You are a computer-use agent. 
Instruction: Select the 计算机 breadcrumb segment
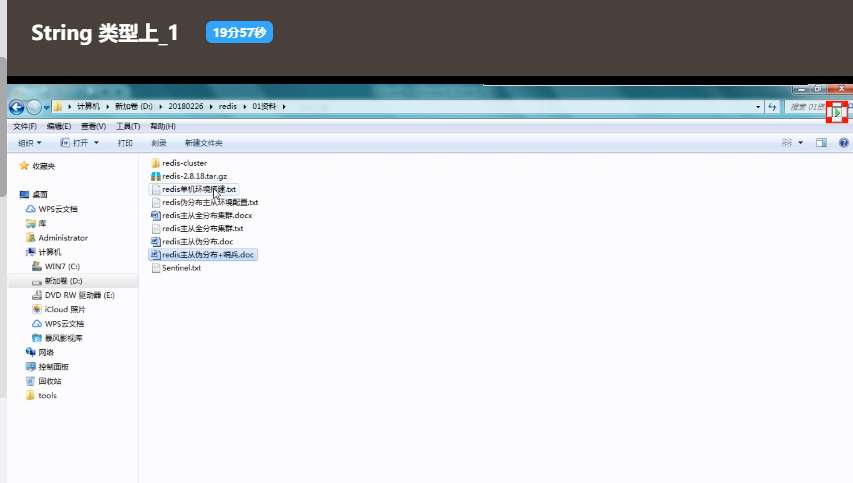(x=88, y=106)
